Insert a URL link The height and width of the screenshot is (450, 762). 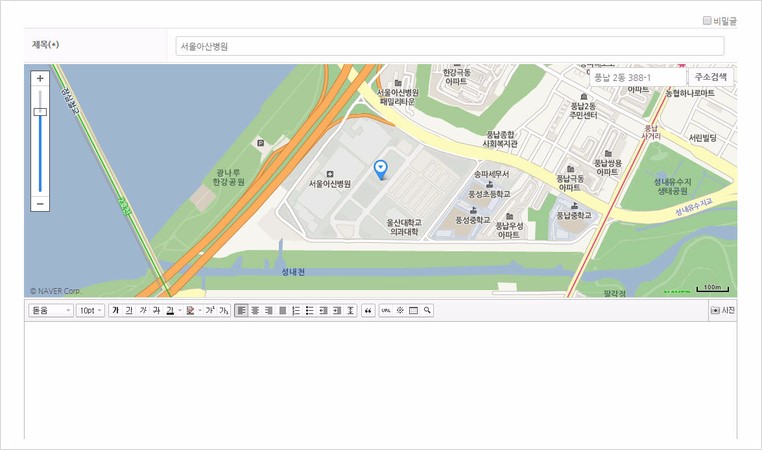point(386,311)
